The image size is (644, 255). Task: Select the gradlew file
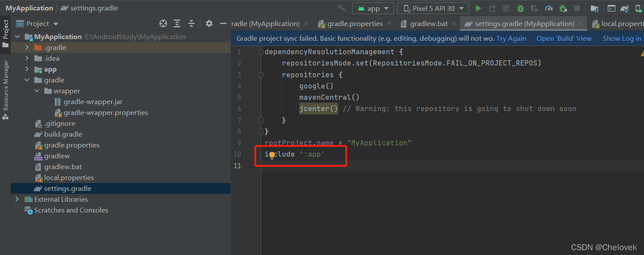(x=52, y=156)
